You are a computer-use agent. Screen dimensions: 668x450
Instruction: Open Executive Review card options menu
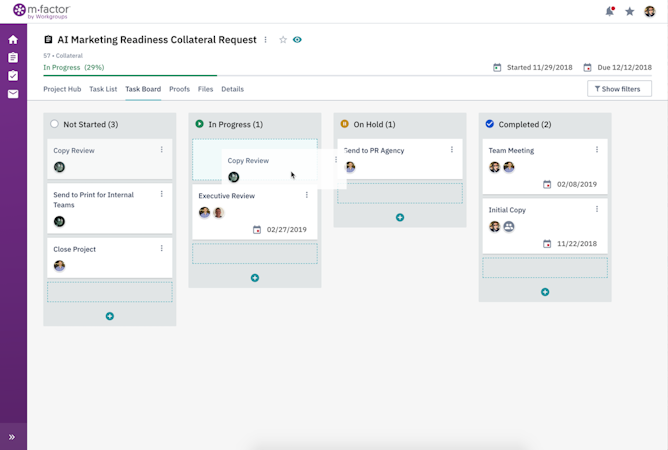point(307,196)
